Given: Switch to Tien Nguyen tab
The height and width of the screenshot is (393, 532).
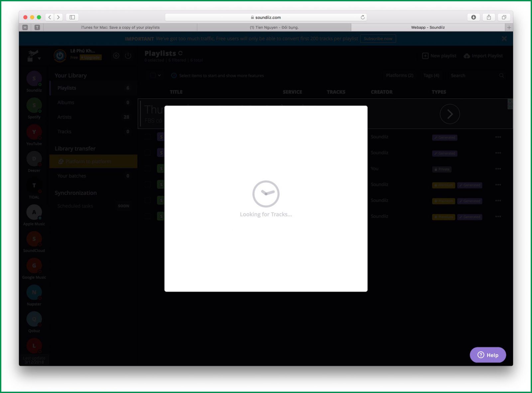Looking at the screenshot, I should point(274,28).
